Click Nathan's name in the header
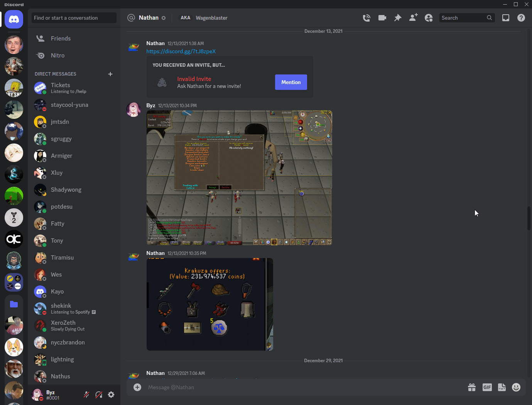This screenshot has width=532, height=405. [149, 18]
